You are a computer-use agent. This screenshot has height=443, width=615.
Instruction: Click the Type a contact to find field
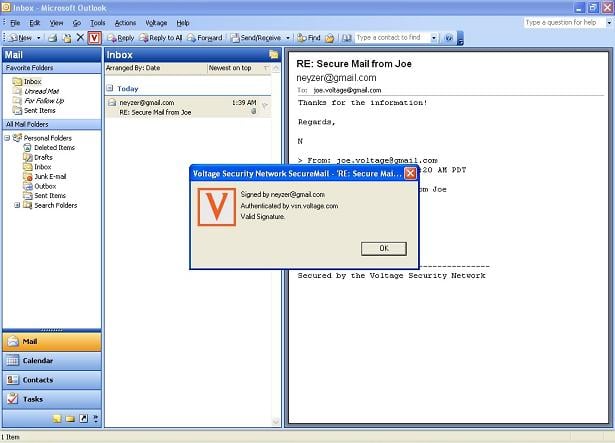point(392,38)
